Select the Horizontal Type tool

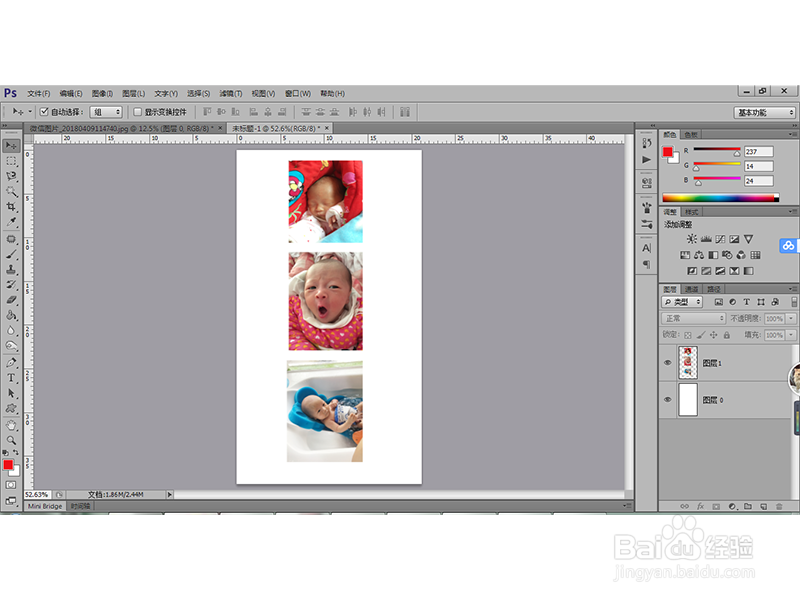[11, 378]
